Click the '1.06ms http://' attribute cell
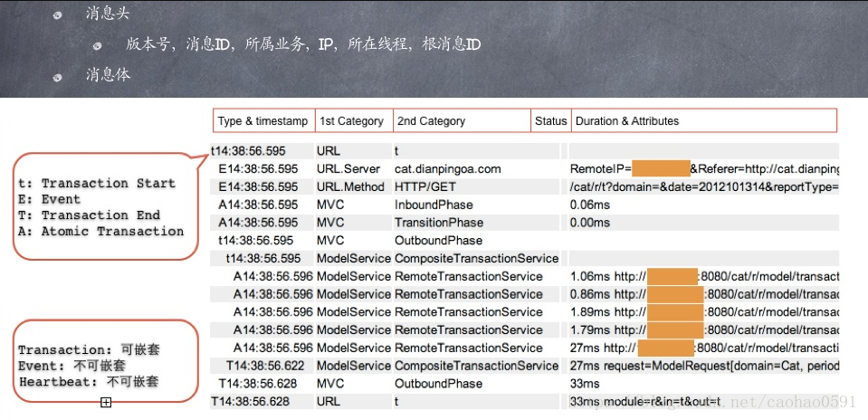This screenshot has height=420, width=868. [705, 276]
